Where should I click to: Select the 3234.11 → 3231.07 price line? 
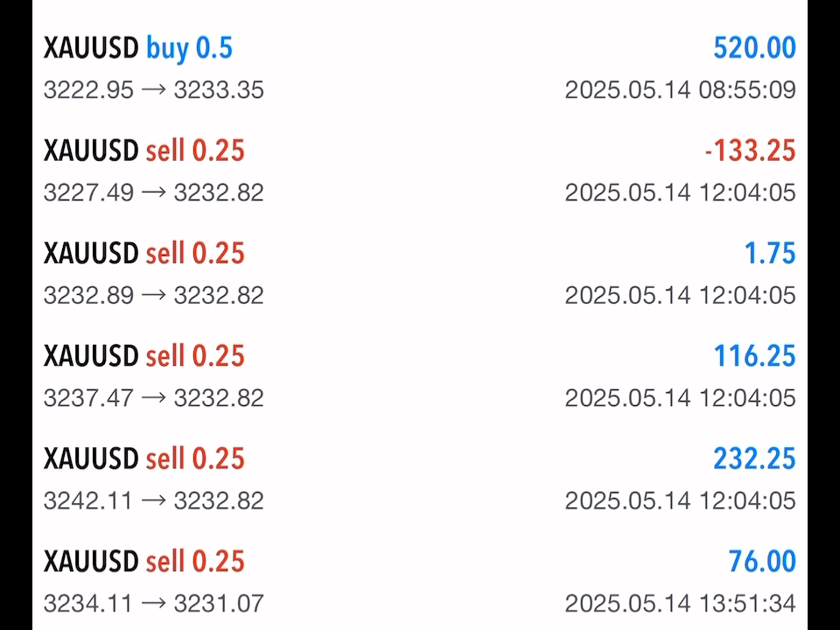(x=154, y=603)
